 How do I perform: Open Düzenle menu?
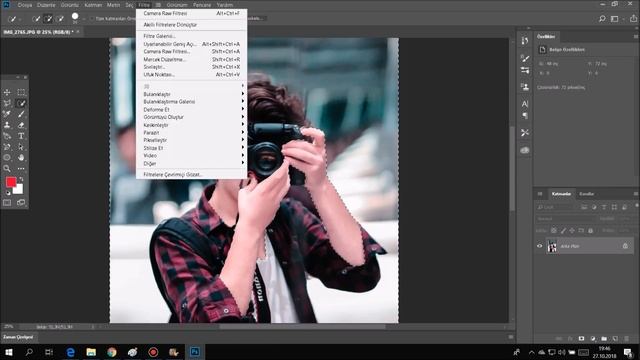coord(46,5)
